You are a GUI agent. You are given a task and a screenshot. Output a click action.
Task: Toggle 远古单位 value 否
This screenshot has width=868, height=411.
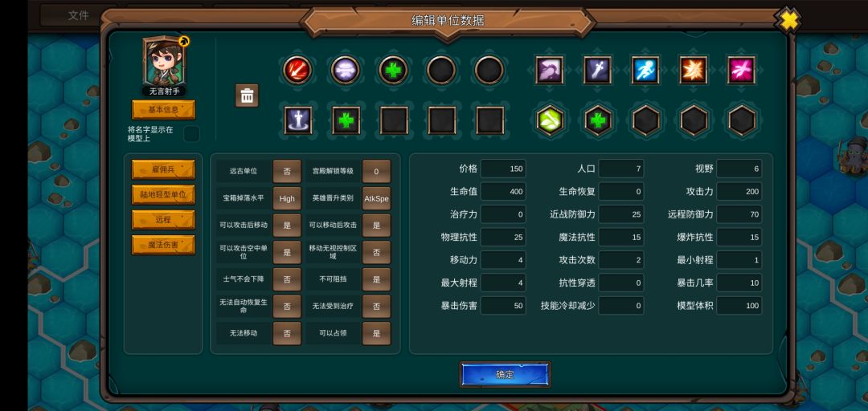(287, 172)
